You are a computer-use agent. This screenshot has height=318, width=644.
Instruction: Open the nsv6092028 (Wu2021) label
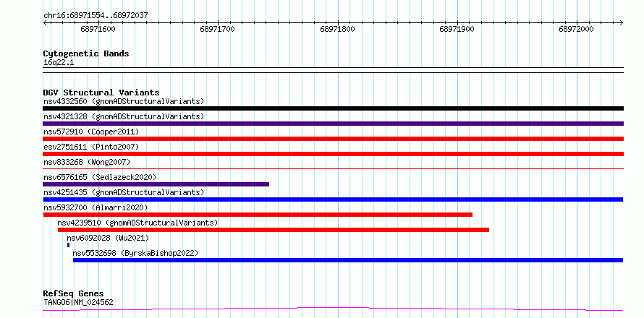pyautogui.click(x=108, y=238)
